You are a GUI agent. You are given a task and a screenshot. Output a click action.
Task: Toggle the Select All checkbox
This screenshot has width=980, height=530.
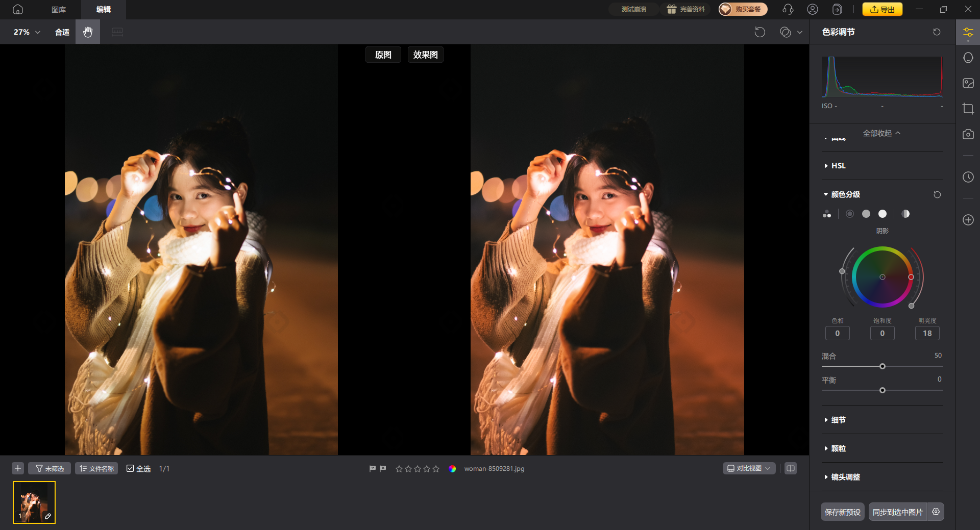(x=130, y=468)
